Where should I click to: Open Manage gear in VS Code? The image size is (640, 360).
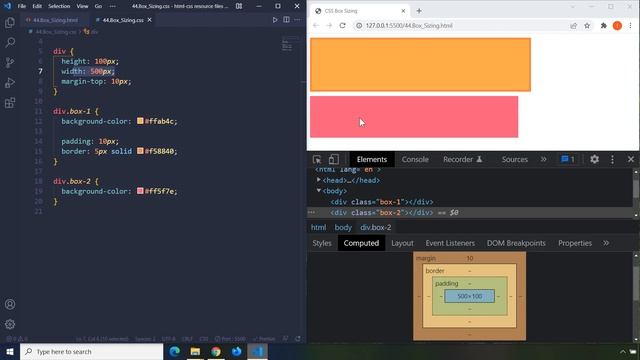point(10,324)
